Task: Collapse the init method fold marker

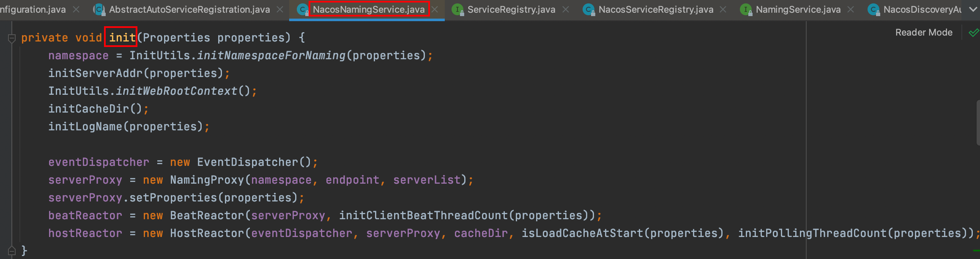Action: pyautogui.click(x=12, y=38)
